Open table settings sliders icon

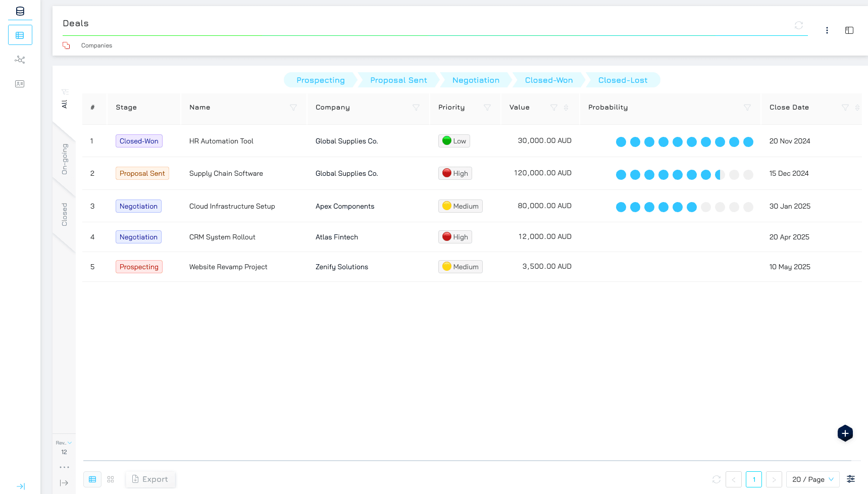coord(851,479)
